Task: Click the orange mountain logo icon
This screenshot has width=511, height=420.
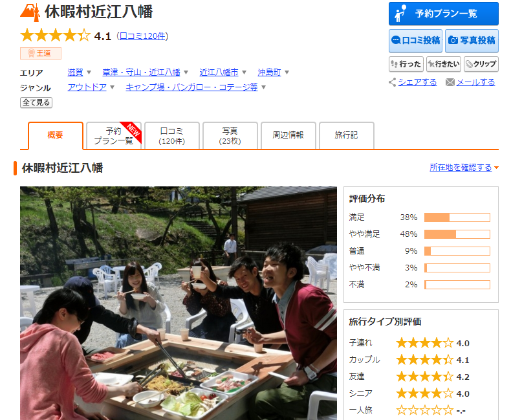Action: tap(30, 12)
